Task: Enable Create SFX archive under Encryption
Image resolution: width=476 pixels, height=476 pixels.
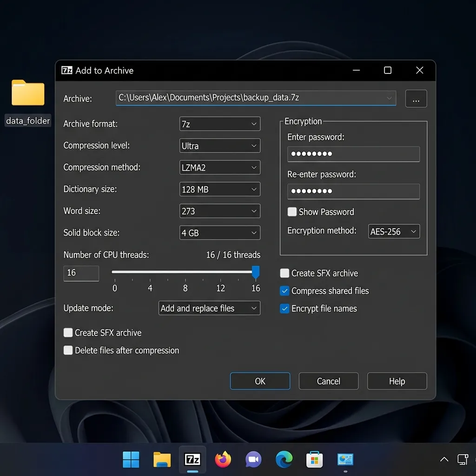Action: [x=284, y=273]
